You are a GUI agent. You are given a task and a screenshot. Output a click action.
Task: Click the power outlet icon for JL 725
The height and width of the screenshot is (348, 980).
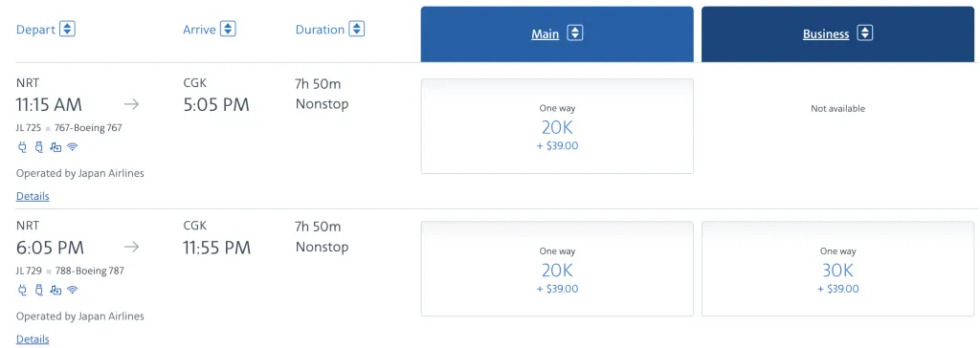[22, 147]
